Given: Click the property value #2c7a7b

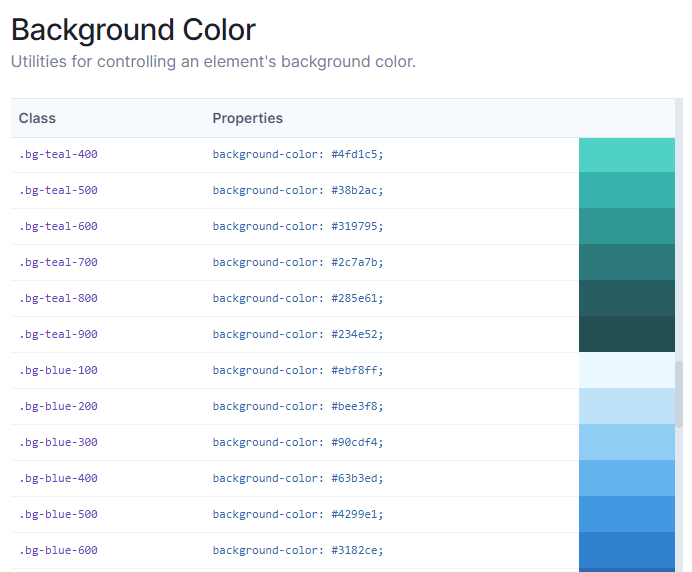Looking at the screenshot, I should pyautogui.click(x=357, y=262).
